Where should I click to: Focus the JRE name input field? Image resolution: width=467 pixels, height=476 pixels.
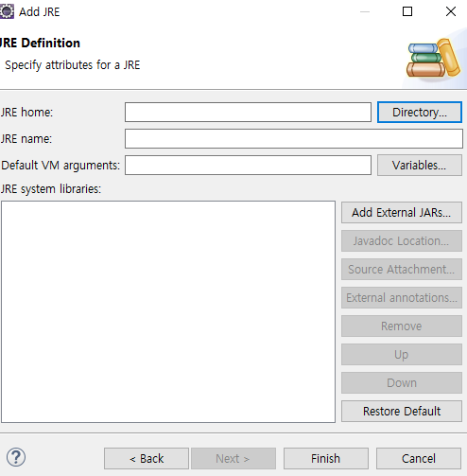[294, 138]
